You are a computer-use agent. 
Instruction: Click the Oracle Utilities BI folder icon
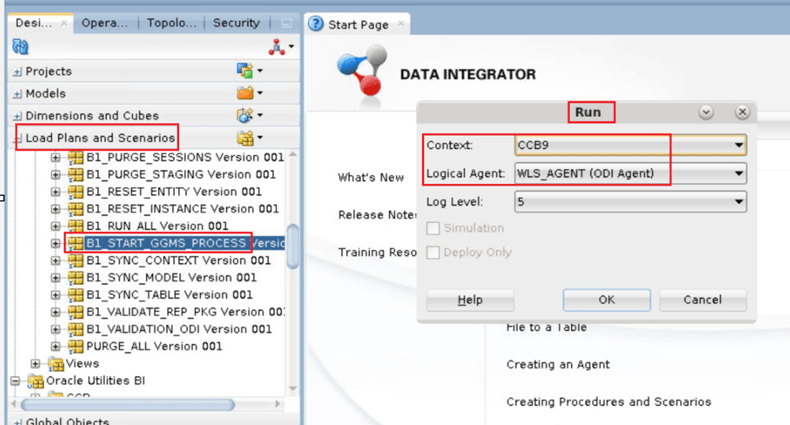click(x=36, y=381)
